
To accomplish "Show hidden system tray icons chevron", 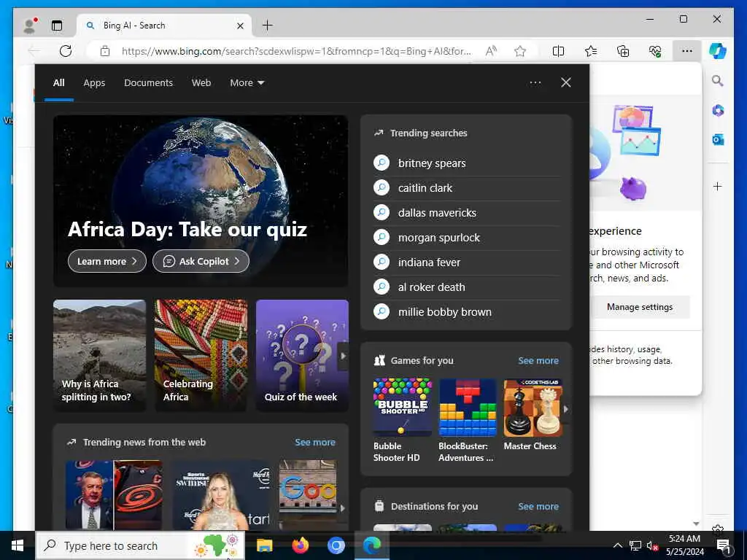I will point(617,545).
